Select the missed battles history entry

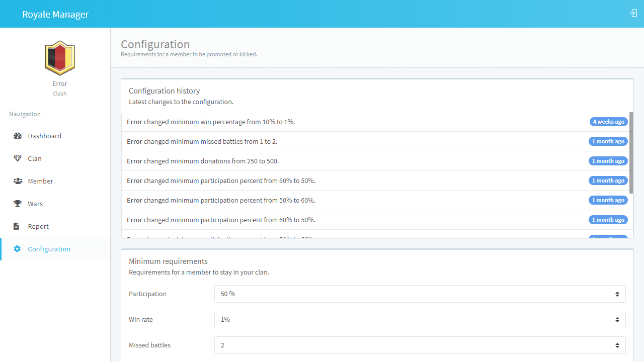coord(202,141)
